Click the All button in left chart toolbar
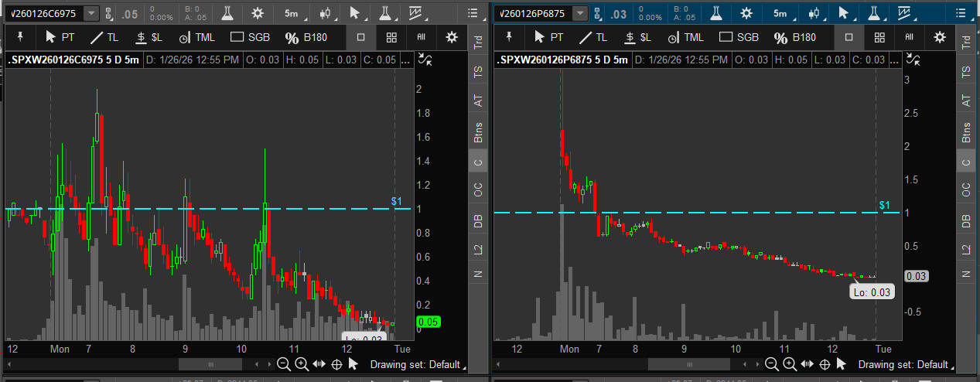 (x=422, y=37)
